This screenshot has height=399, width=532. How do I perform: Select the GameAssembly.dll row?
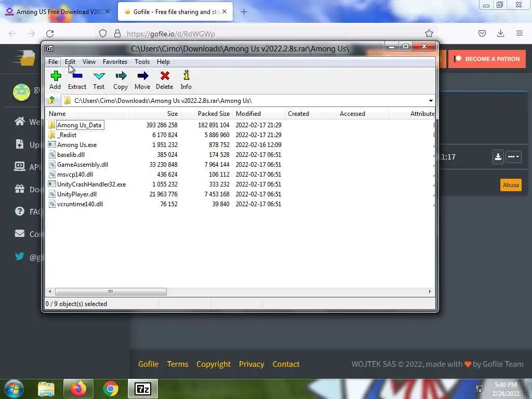240,165
